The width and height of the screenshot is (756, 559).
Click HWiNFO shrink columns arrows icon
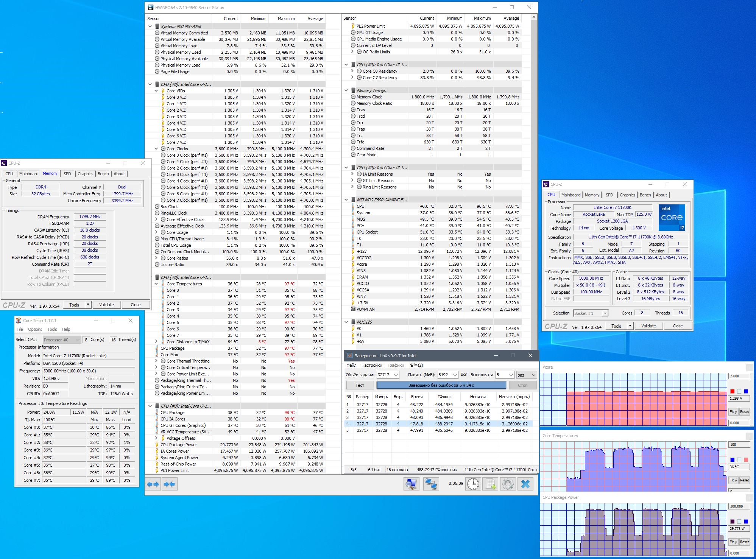point(169,484)
